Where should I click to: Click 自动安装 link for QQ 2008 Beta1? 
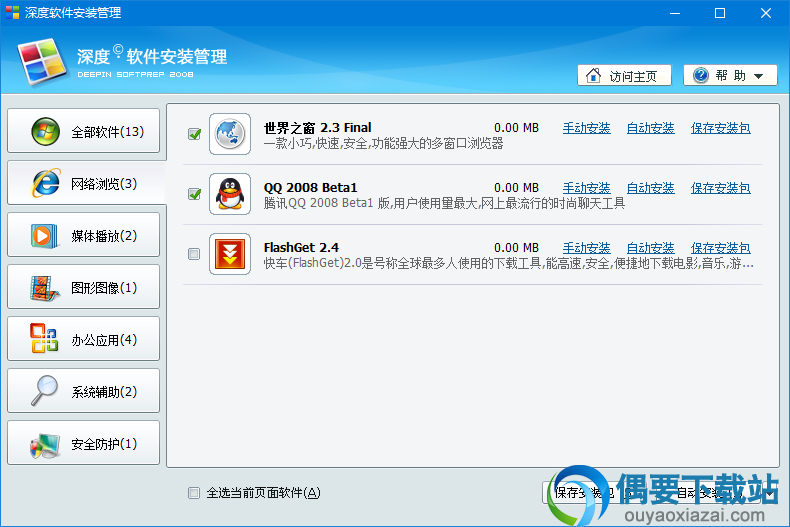pyautogui.click(x=650, y=188)
